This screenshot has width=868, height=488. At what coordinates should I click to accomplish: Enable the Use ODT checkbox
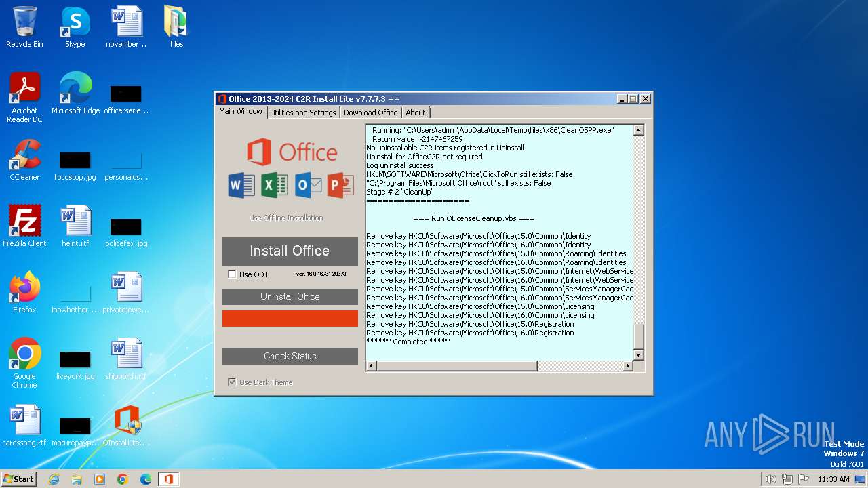233,274
